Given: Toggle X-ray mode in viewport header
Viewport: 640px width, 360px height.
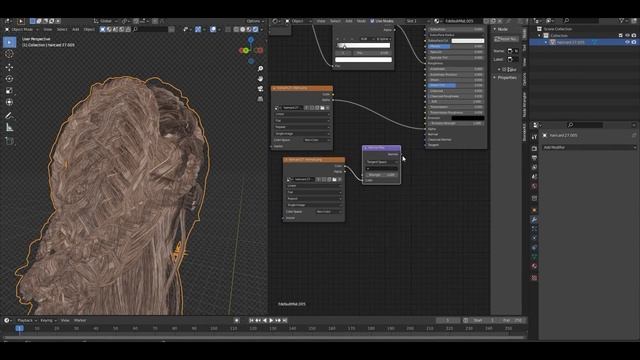Looking at the screenshot, I should [229, 29].
